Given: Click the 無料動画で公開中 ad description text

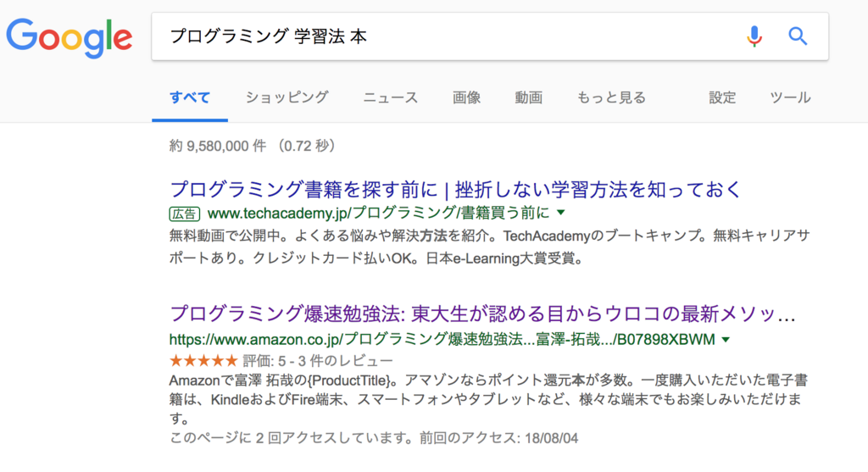Looking at the screenshot, I should click(489, 247).
